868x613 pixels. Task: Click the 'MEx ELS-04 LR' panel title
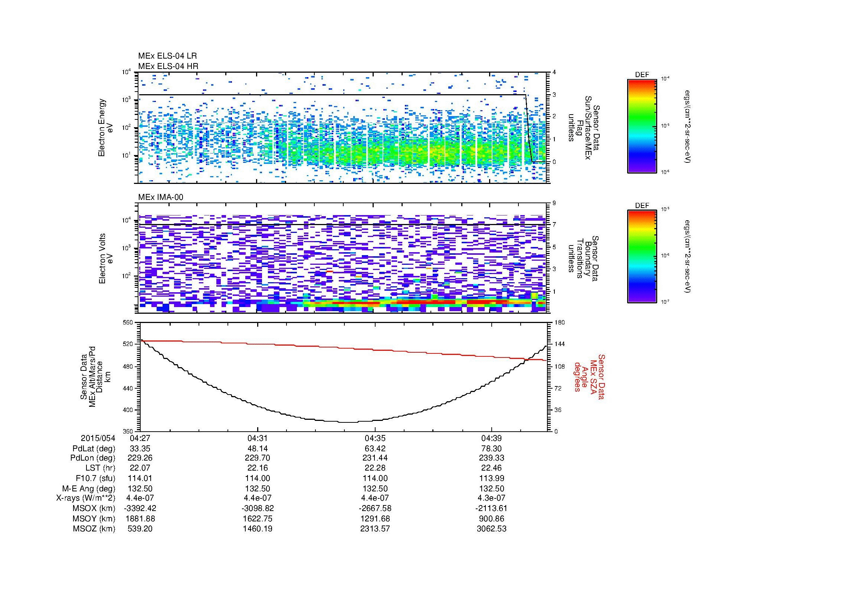167,56
